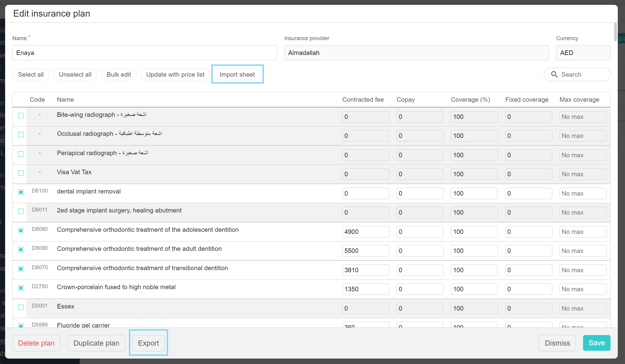Click Export at the dialog bottom

coord(148,343)
